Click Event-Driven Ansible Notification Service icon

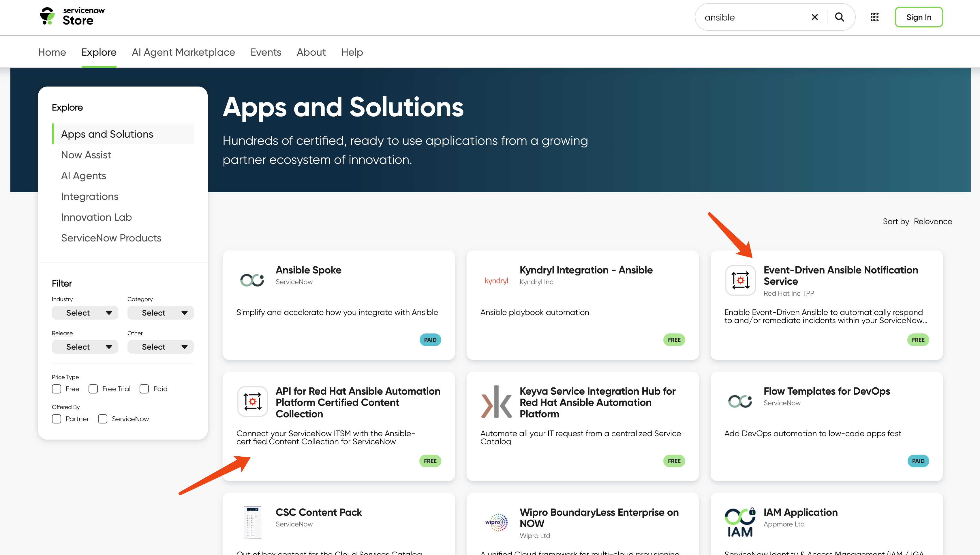pyautogui.click(x=740, y=281)
